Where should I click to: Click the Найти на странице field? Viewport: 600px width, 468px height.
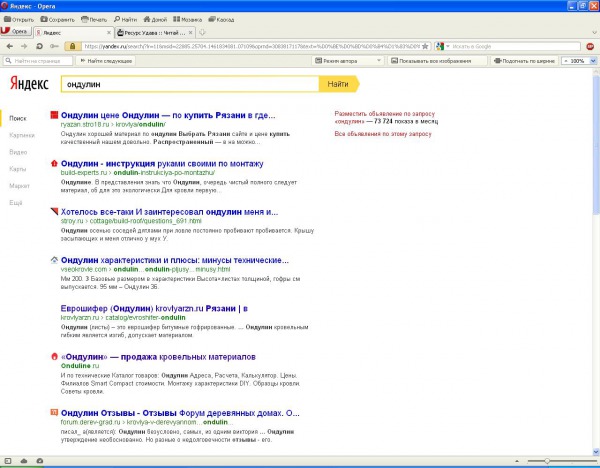tap(38, 61)
